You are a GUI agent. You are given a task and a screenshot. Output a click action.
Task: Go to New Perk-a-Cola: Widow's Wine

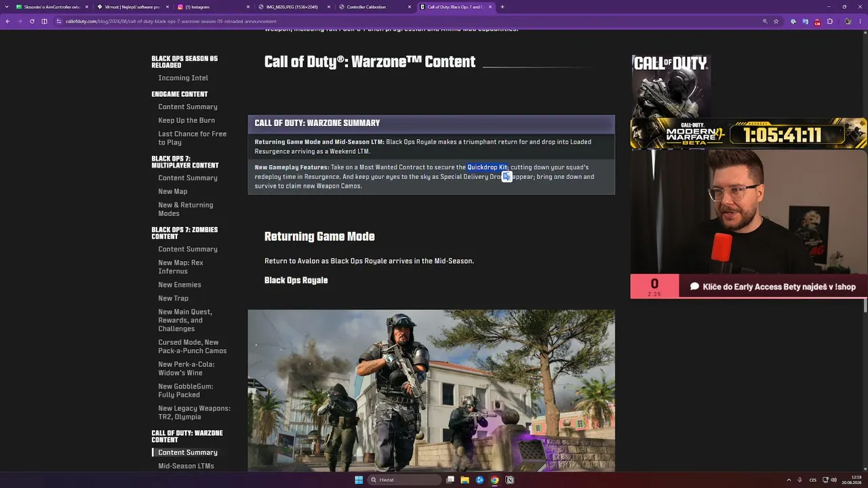click(x=186, y=369)
